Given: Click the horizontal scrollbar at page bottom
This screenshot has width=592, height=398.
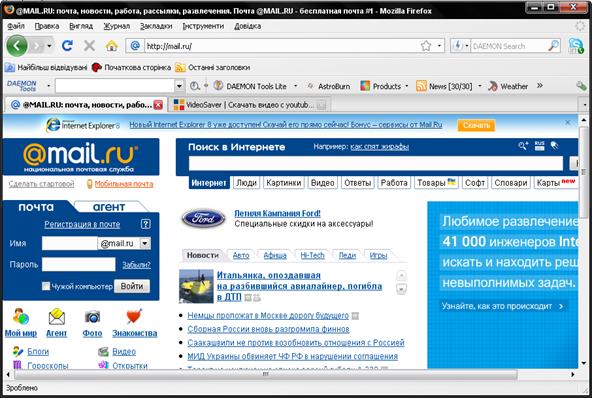Looking at the screenshot, I should coord(265,374).
